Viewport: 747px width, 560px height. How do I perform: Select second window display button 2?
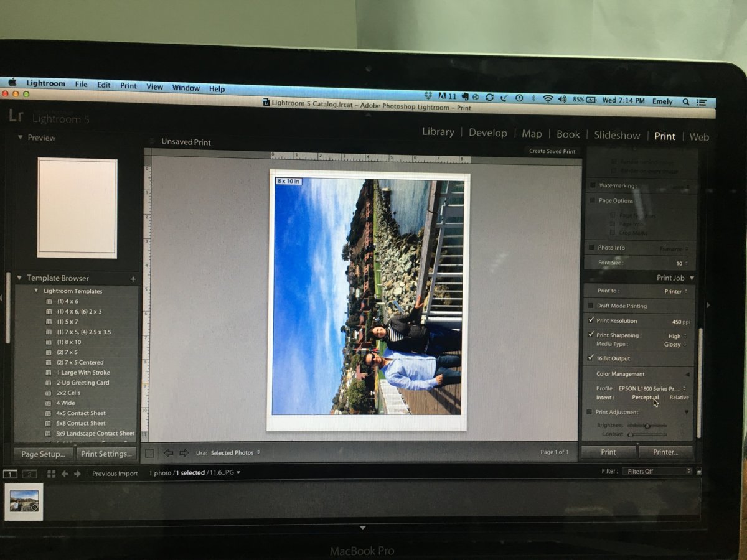[29, 474]
